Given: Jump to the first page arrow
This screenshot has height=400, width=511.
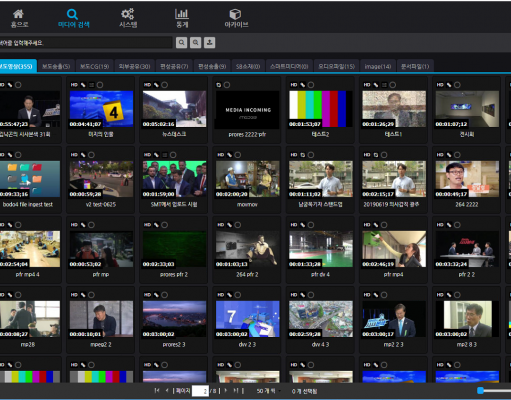Looking at the screenshot, I should pos(157,390).
